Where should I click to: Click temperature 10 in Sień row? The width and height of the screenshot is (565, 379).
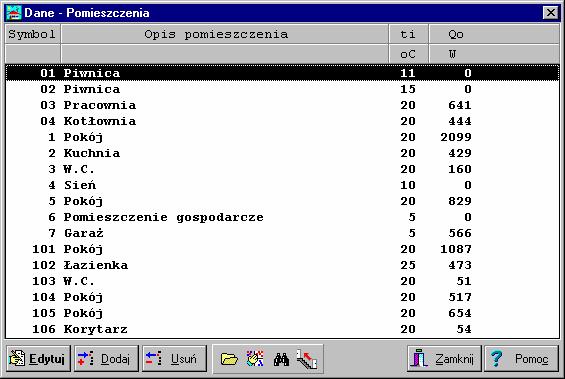[x=408, y=185]
